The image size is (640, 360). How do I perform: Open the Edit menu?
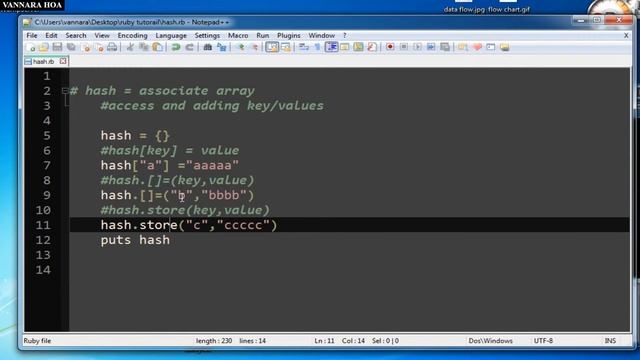tap(51, 36)
